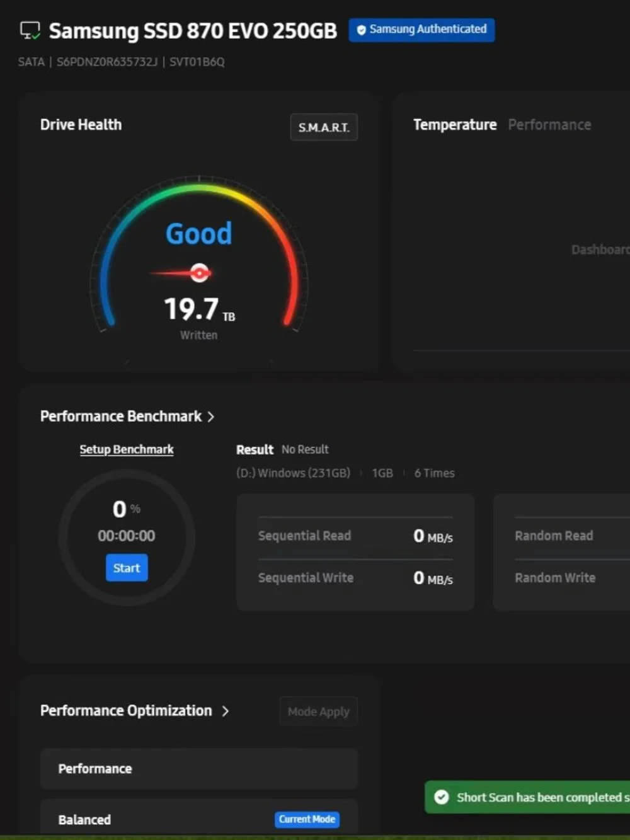Switch to the Temperature tab
630x840 pixels.
pos(455,125)
